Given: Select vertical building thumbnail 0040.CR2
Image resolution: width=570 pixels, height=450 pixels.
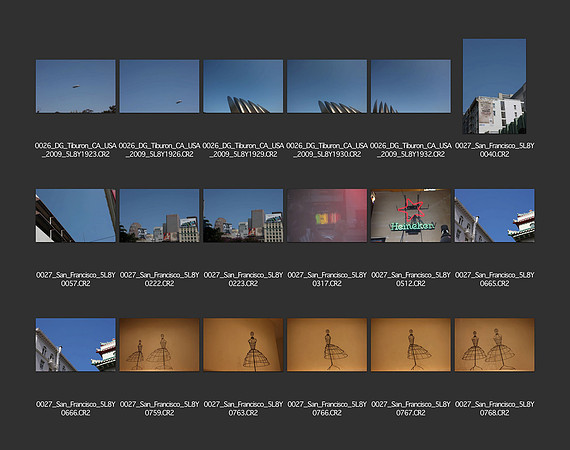Looking at the screenshot, I should point(494,87).
